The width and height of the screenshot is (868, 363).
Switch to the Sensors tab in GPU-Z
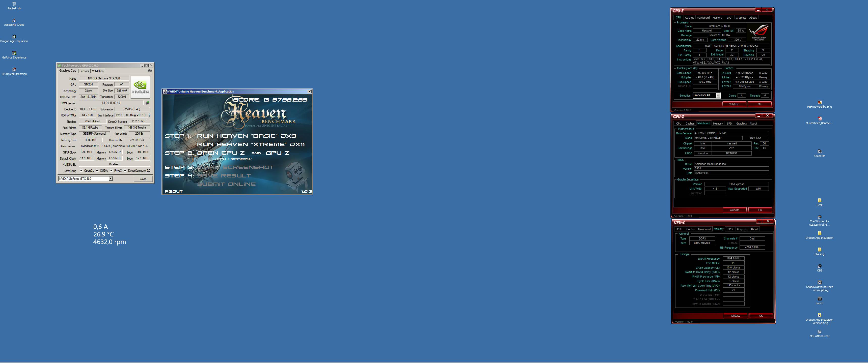(84, 71)
